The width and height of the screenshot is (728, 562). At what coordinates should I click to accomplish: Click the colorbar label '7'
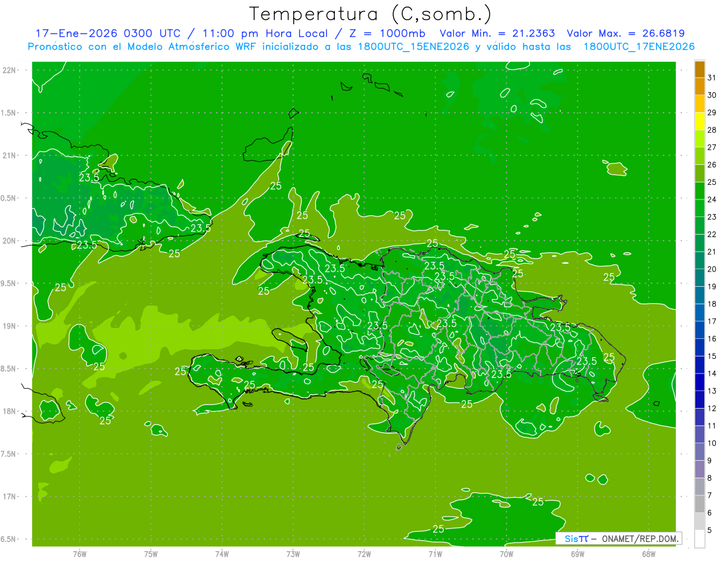click(x=709, y=495)
